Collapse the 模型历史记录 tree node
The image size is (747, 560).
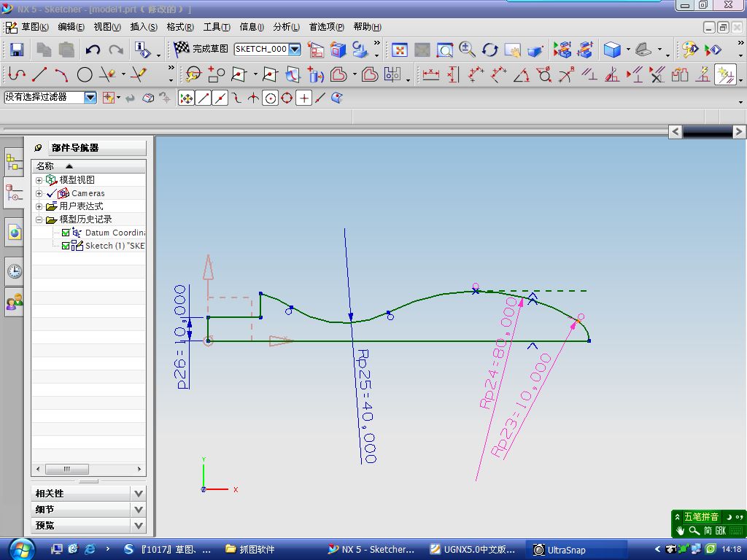39,219
